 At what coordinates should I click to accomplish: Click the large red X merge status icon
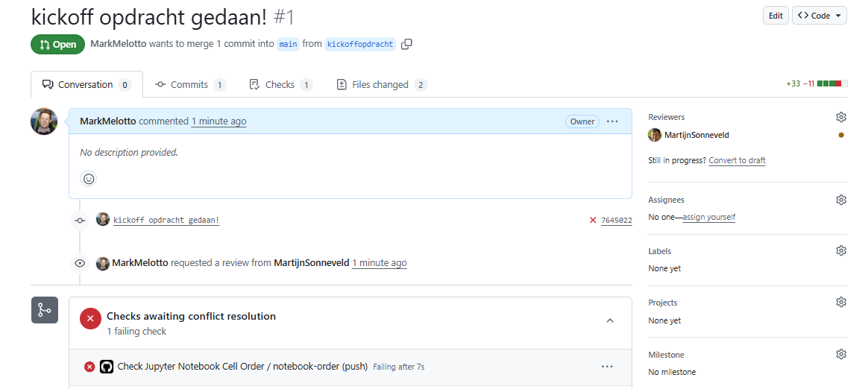pyautogui.click(x=90, y=319)
